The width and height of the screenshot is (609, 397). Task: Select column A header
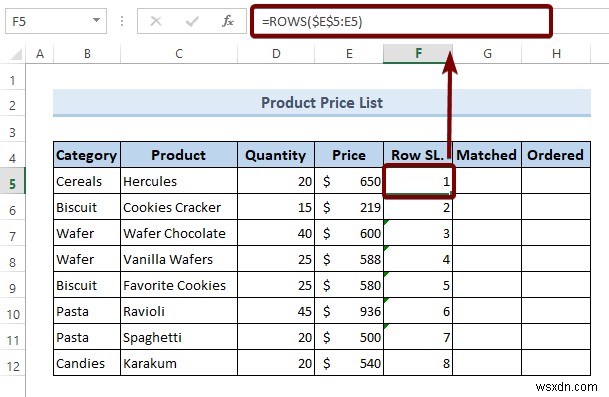(x=40, y=54)
